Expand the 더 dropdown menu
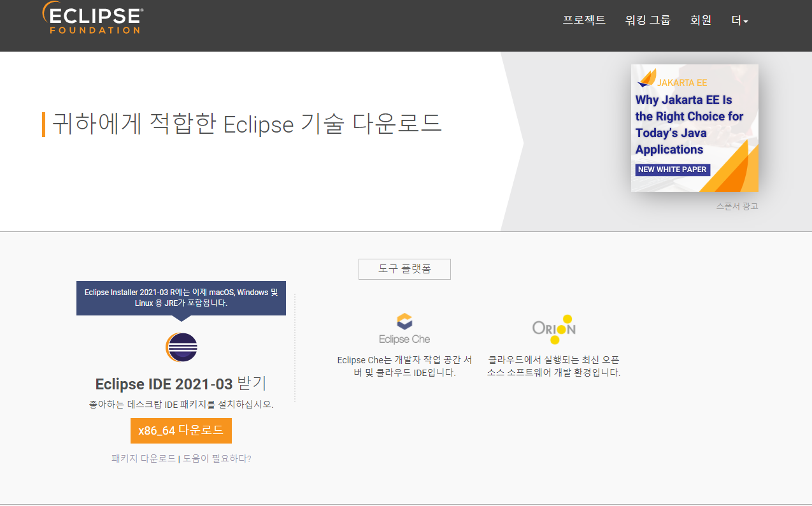Image resolution: width=812 pixels, height=506 pixels. coord(739,20)
